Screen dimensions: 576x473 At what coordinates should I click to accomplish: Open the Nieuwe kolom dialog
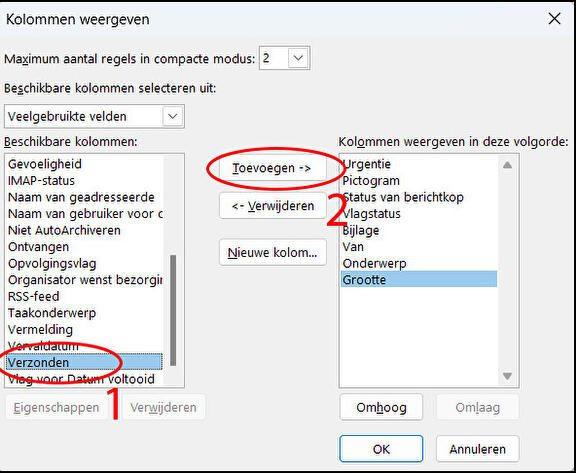pyautogui.click(x=273, y=253)
